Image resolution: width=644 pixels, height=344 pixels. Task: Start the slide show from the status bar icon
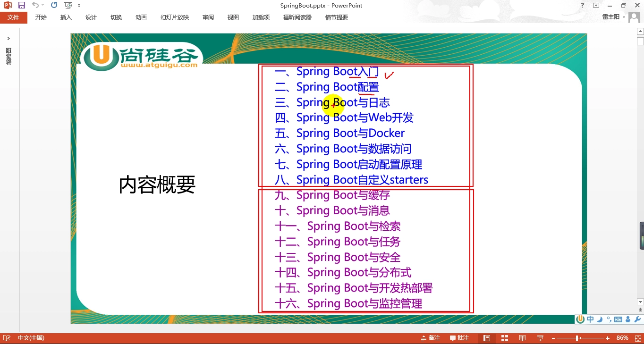pyautogui.click(x=540, y=338)
